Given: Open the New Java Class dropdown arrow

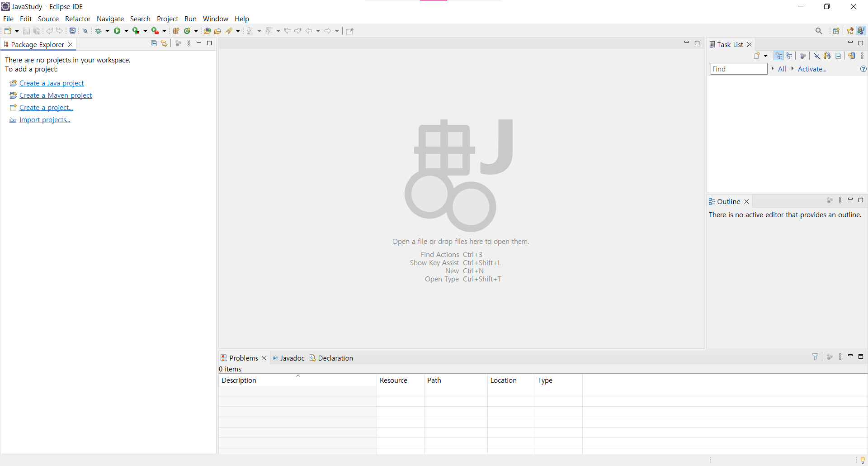Looking at the screenshot, I should click(196, 31).
